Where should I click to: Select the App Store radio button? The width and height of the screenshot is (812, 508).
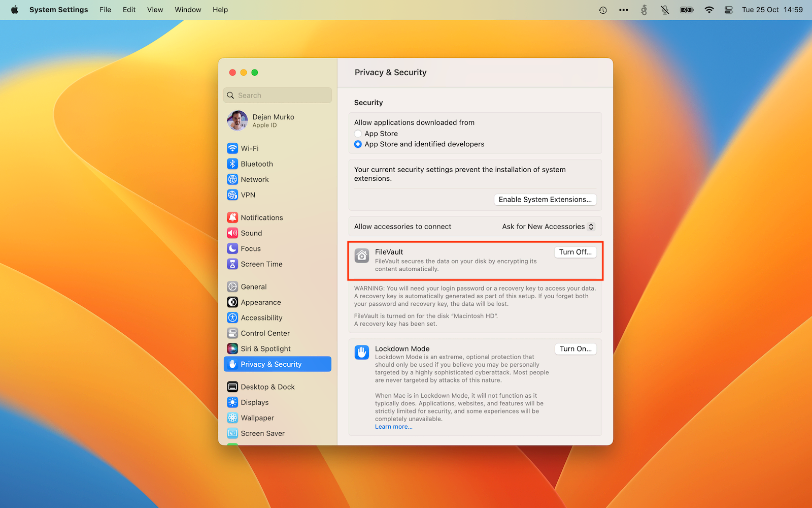[358, 133]
